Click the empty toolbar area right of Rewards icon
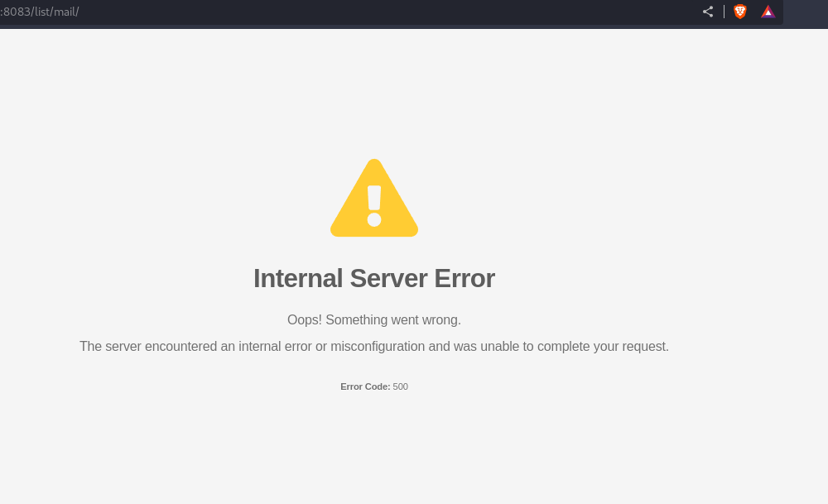The width and height of the screenshot is (828, 504). click(806, 12)
